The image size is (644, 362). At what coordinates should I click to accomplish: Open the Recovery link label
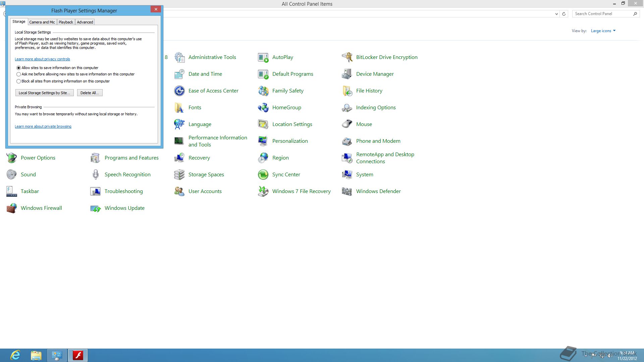[199, 158]
